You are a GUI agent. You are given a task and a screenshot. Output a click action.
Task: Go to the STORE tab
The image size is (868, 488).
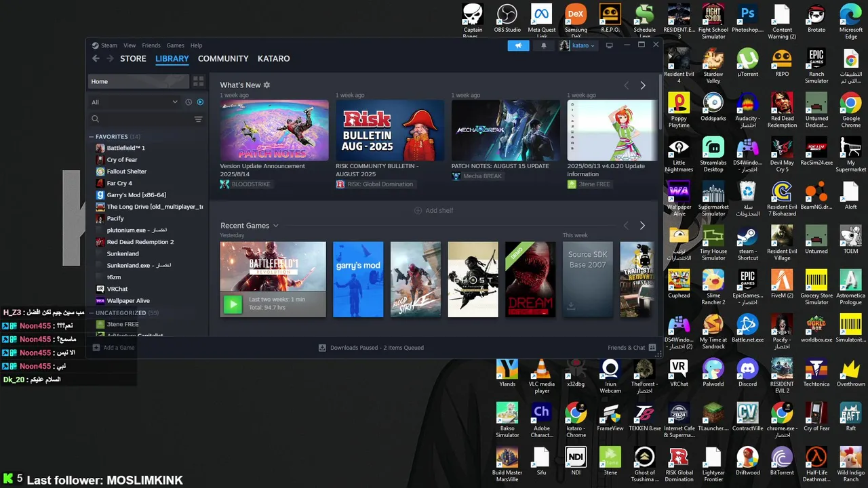point(133,59)
